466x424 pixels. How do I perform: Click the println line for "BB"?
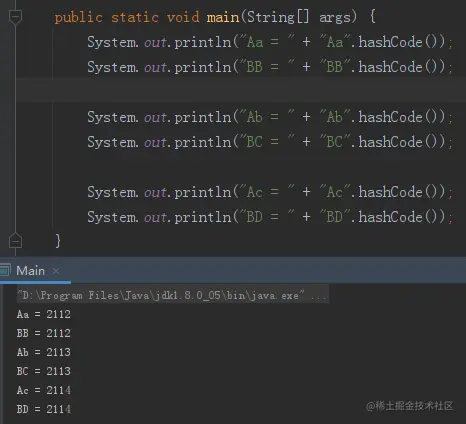pyautogui.click(x=270, y=67)
